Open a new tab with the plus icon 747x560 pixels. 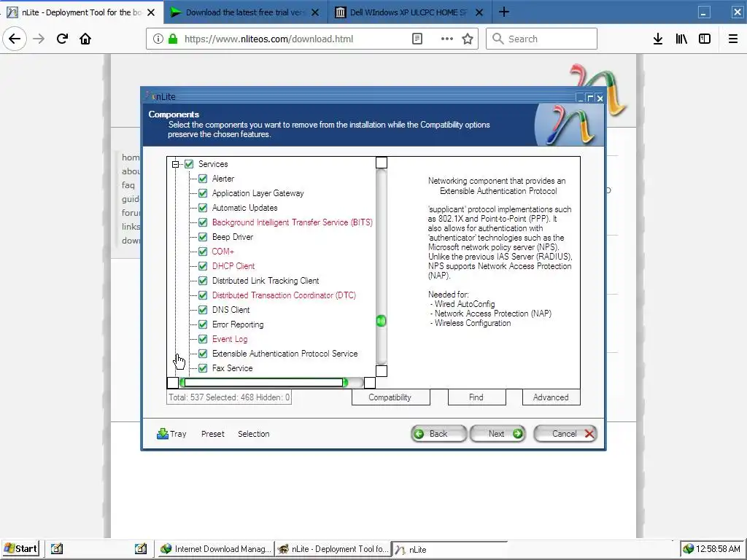[x=504, y=12]
